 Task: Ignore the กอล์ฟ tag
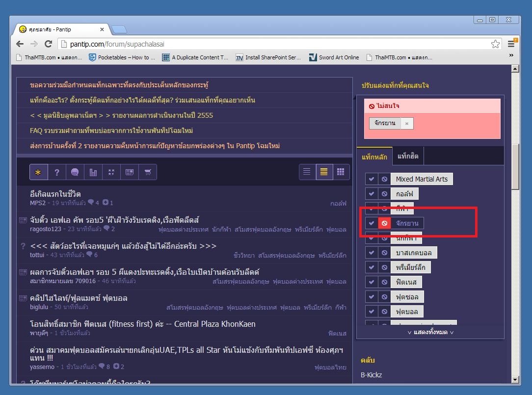(384, 194)
